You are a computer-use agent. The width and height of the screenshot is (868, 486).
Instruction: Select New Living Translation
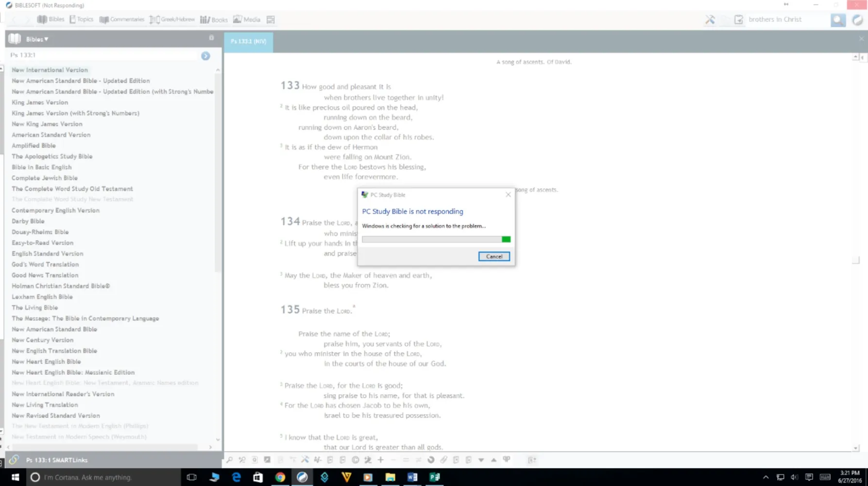(45, 405)
